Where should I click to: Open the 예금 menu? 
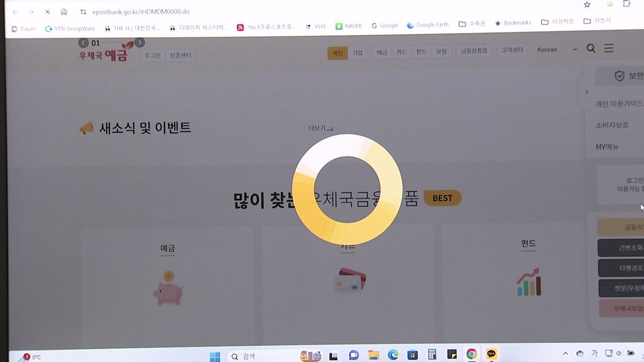(x=382, y=52)
